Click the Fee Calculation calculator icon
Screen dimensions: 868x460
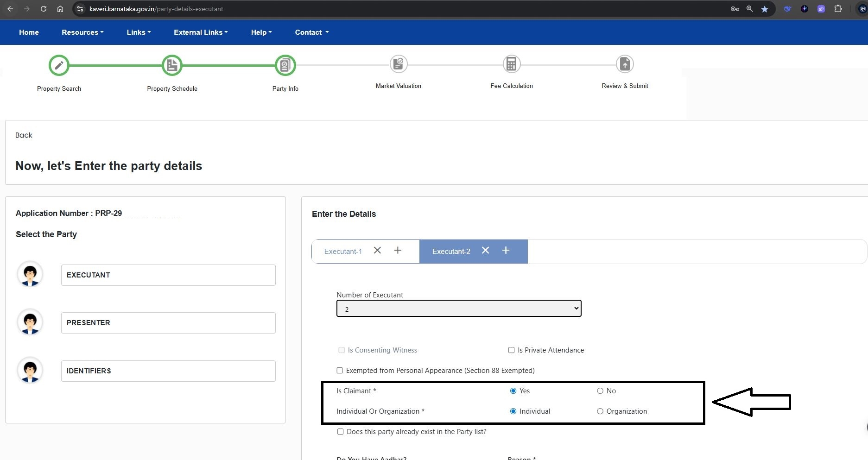(x=511, y=64)
